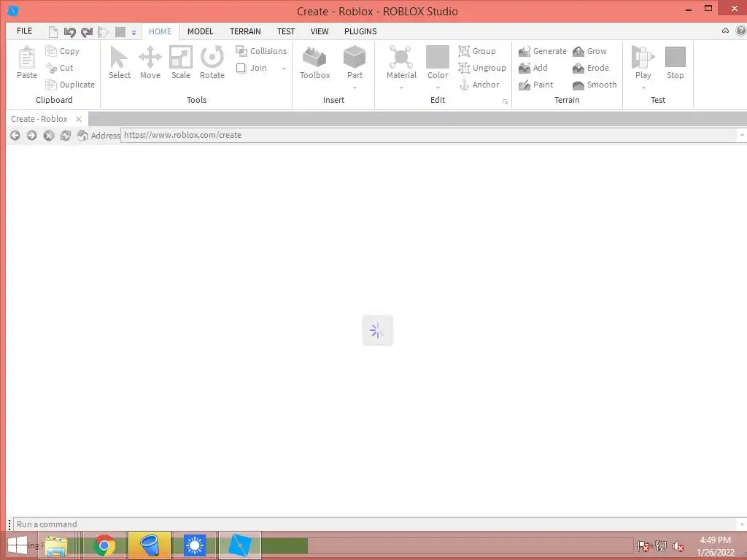Choose the Select arrow tool
This screenshot has height=560, width=747.
pos(119,63)
